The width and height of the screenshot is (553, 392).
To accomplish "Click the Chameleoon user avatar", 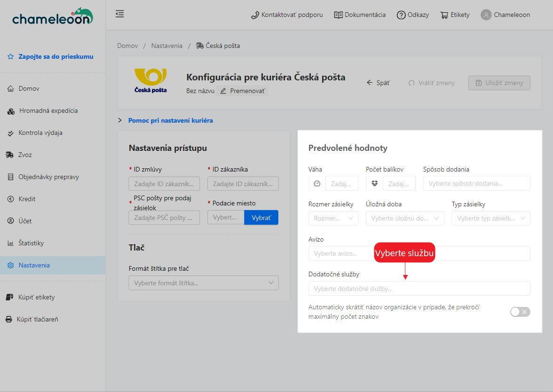I will click(486, 15).
